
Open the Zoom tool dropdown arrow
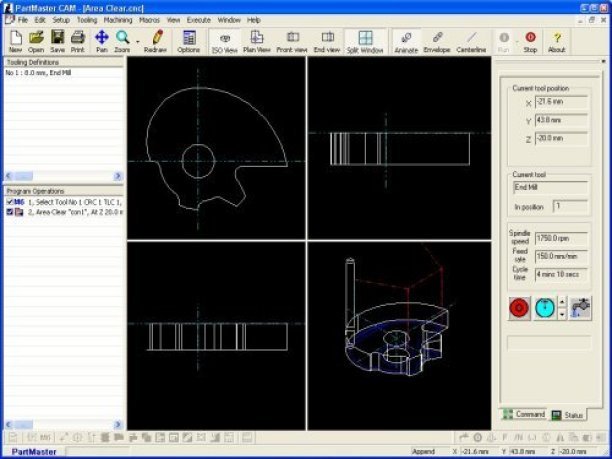(137, 41)
